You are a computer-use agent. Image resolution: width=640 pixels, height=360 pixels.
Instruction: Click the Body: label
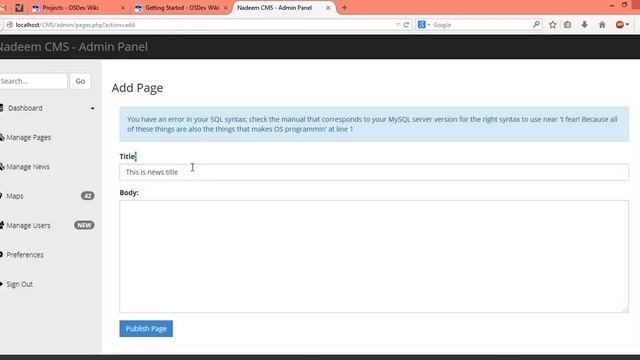click(x=129, y=193)
